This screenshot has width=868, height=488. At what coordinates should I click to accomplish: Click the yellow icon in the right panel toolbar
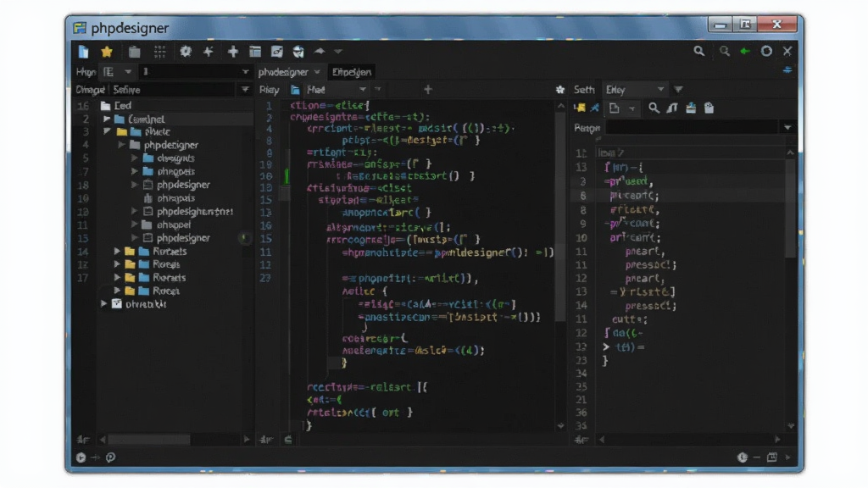pyautogui.click(x=580, y=108)
